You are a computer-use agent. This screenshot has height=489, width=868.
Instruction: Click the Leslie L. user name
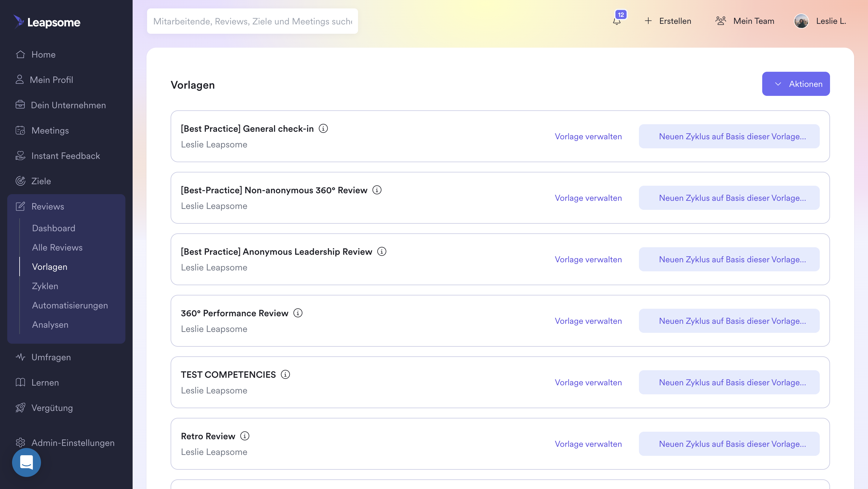coord(831,21)
